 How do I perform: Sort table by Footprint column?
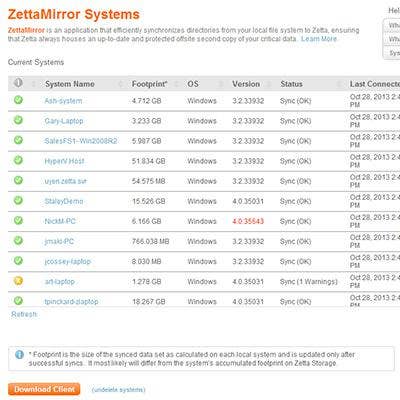point(150,84)
